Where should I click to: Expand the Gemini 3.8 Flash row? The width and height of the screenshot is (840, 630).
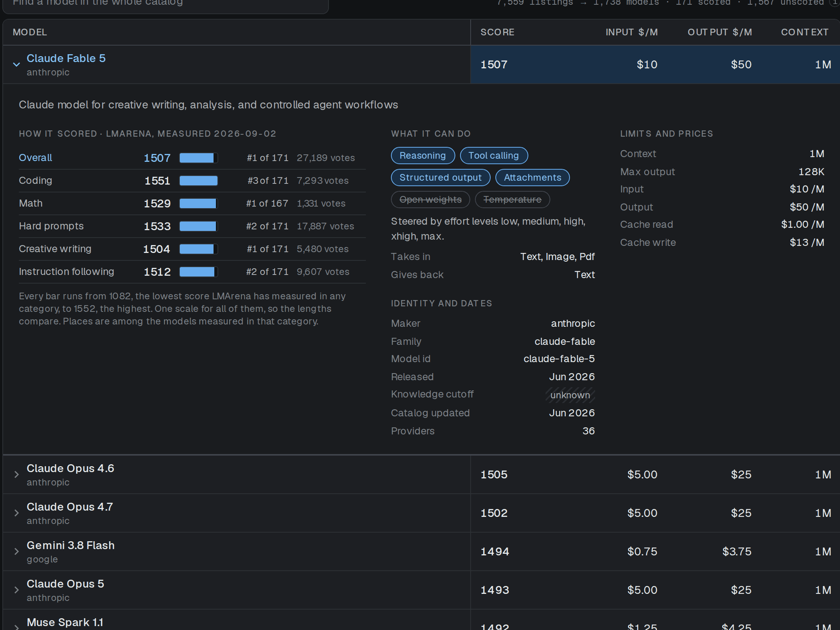16,551
